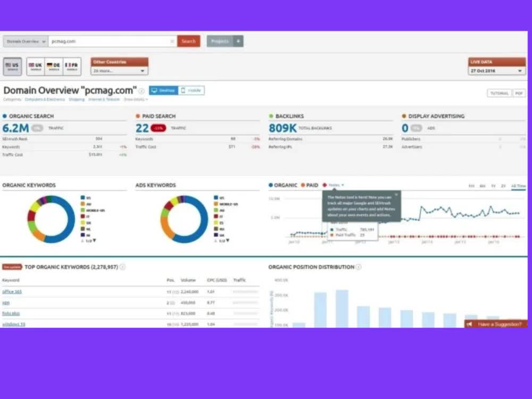Image resolution: width=532 pixels, height=399 pixels.
Task: Close the Notes tool tooltip popup
Action: coord(396,194)
